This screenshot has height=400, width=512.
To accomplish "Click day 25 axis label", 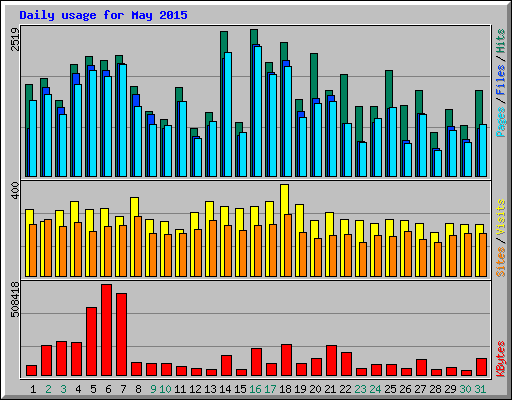I will click(390, 389).
